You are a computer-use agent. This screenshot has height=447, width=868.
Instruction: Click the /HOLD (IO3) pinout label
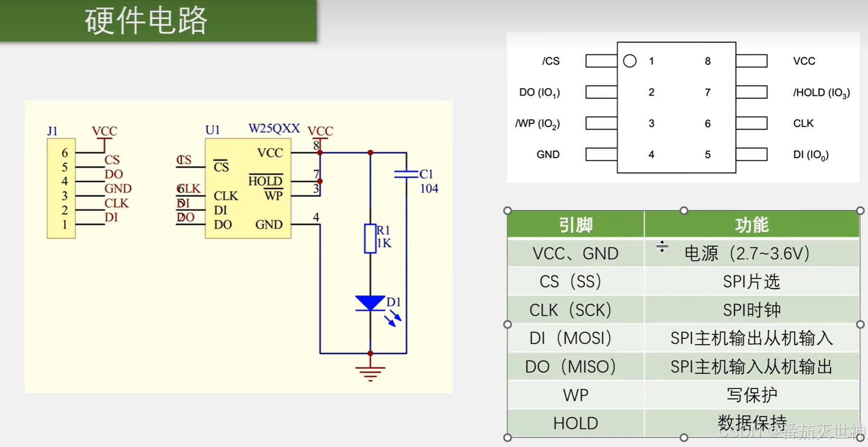tap(821, 93)
